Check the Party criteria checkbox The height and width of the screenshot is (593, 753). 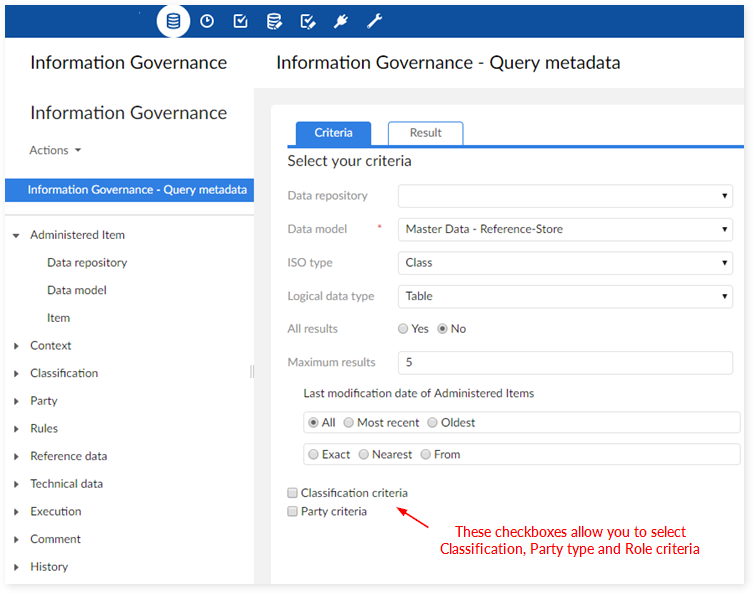click(293, 512)
